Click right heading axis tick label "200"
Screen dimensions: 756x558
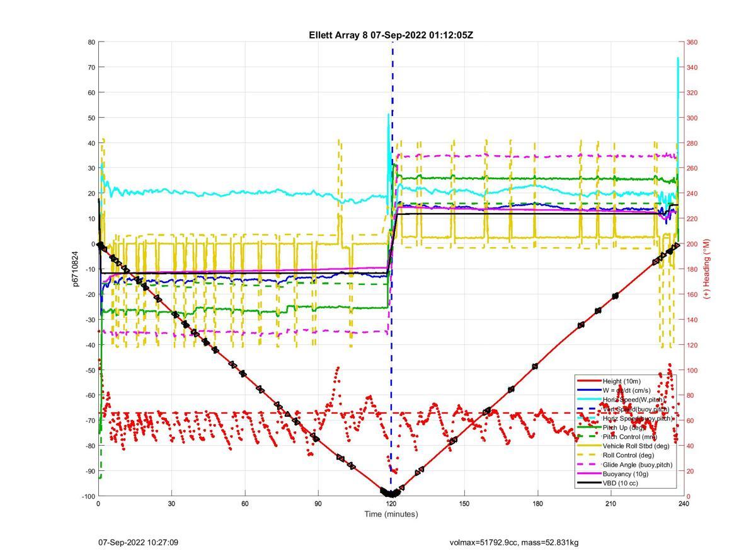(x=692, y=244)
